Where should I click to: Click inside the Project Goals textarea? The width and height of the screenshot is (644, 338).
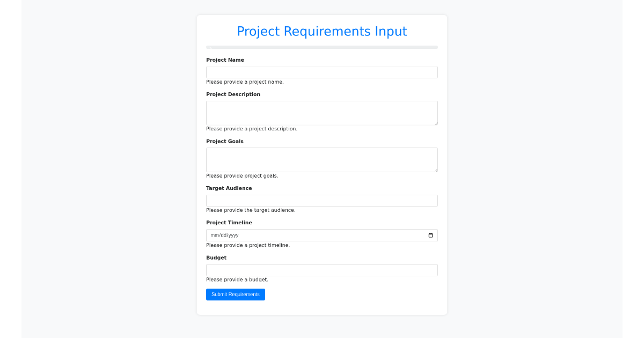pyautogui.click(x=322, y=159)
